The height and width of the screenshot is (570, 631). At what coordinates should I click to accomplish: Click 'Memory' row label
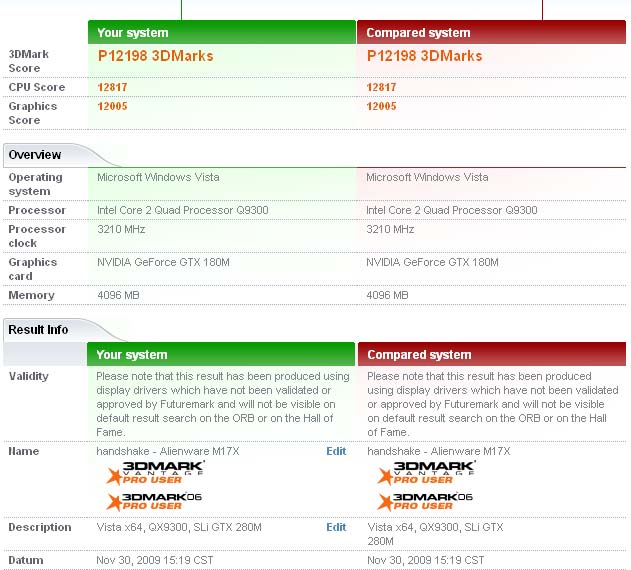pyautogui.click(x=31, y=295)
